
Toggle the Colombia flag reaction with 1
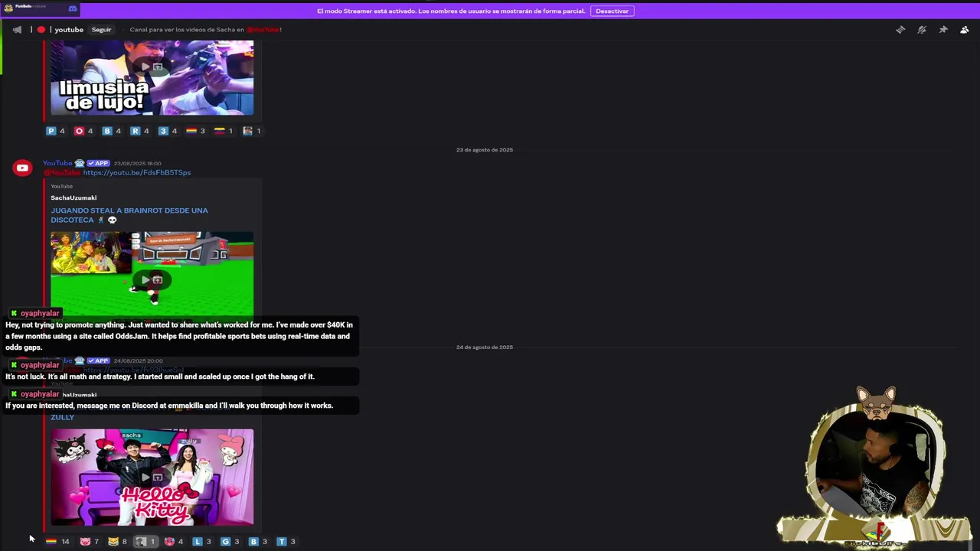pos(224,131)
